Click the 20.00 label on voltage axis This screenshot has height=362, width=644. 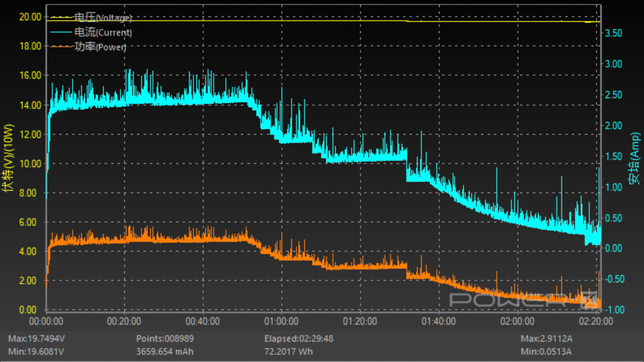tap(30, 17)
